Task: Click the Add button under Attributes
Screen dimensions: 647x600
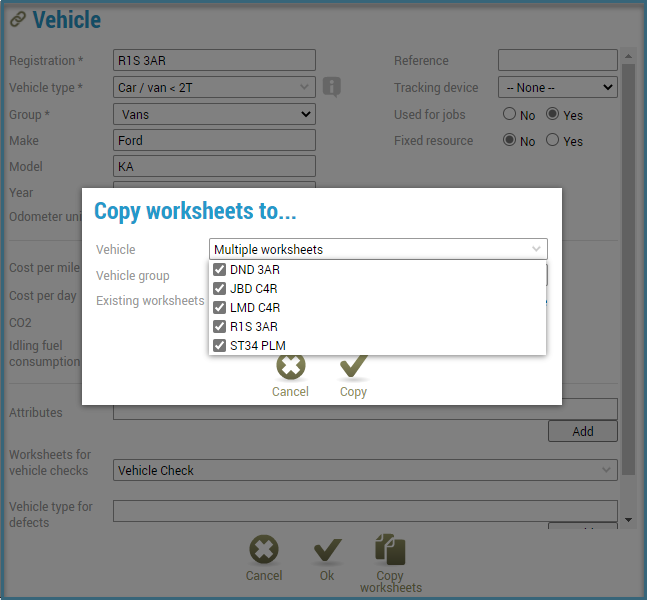Action: (x=583, y=431)
